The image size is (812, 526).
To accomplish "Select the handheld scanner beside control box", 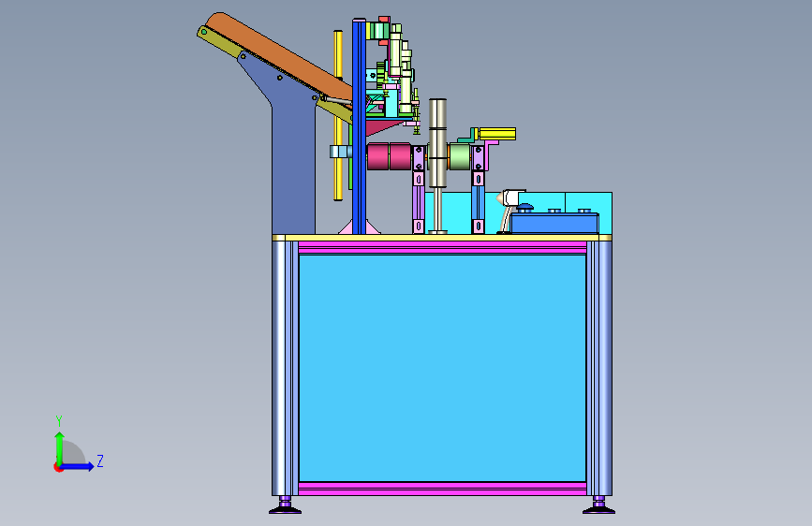I will click(x=511, y=210).
